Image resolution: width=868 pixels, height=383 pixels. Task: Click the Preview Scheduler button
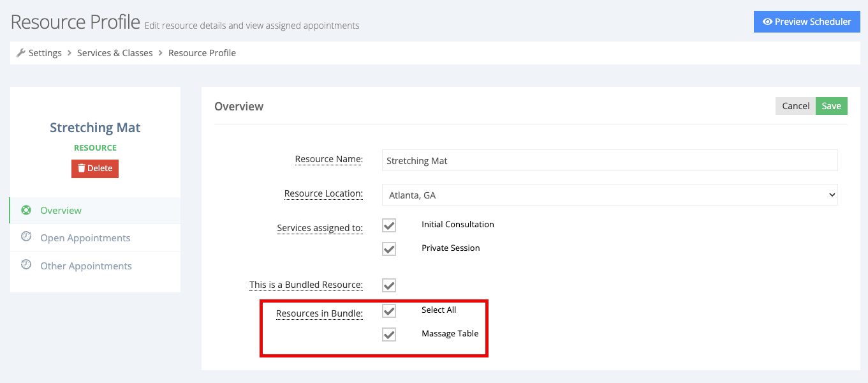coord(807,22)
